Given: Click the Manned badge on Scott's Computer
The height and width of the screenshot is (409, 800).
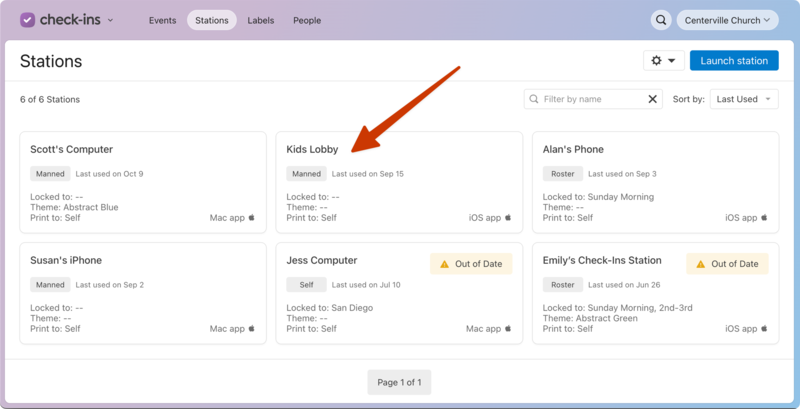Looking at the screenshot, I should (x=50, y=174).
